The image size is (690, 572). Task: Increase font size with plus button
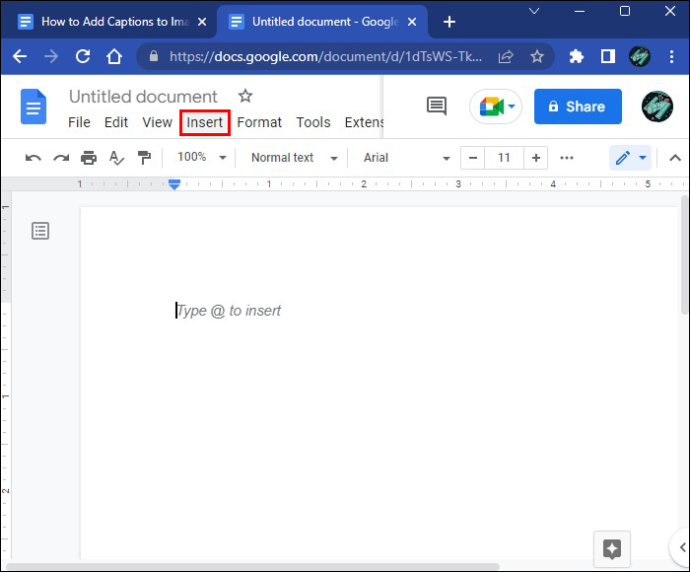tap(536, 158)
